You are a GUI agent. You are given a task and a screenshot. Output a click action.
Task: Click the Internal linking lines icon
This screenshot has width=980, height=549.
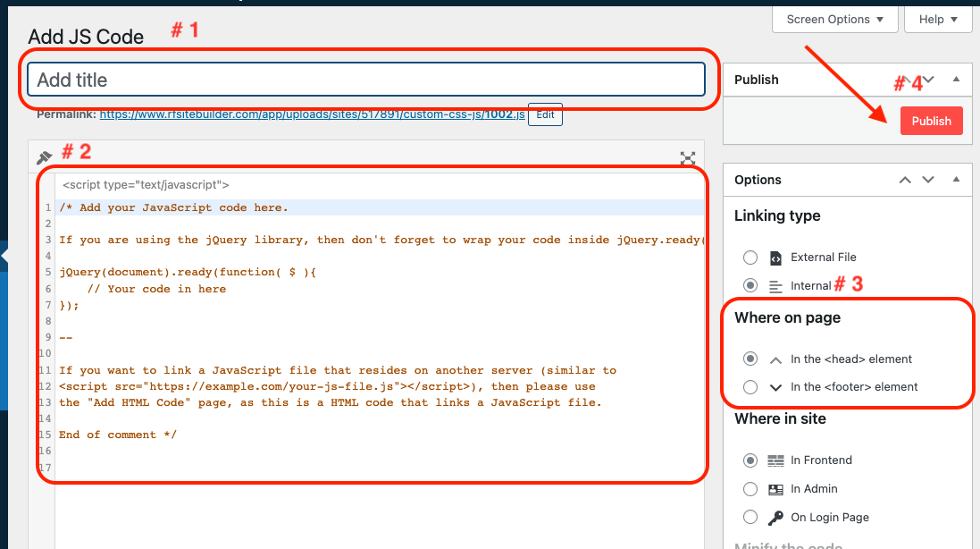(x=775, y=286)
